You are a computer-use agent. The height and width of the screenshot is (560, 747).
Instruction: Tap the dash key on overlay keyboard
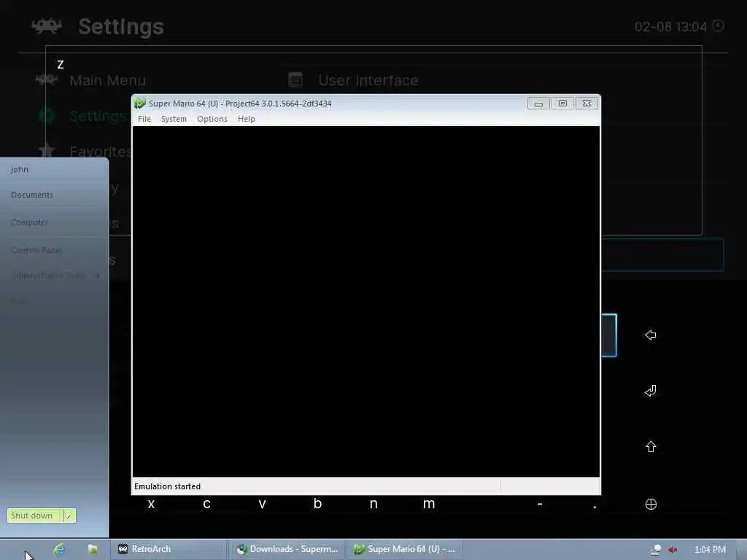539,503
